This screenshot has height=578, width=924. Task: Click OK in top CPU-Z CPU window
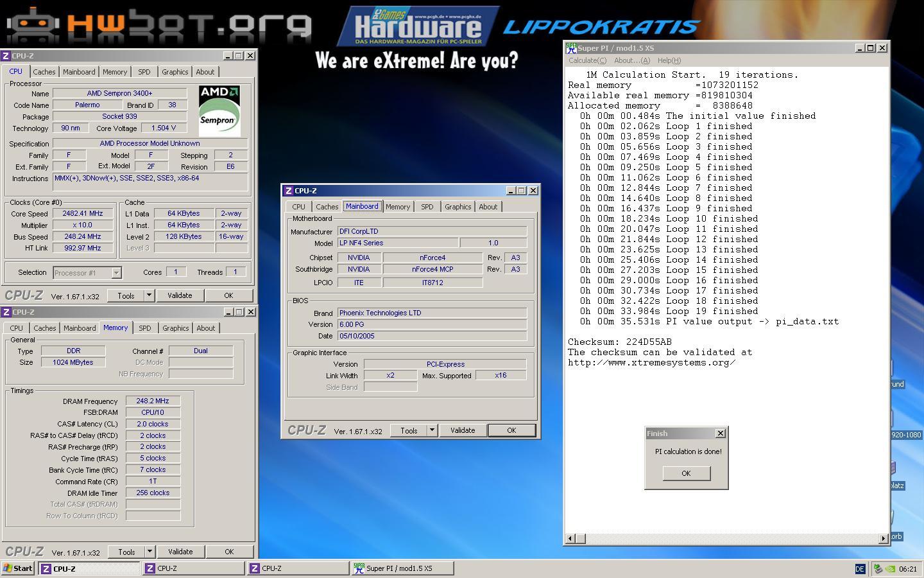click(228, 295)
